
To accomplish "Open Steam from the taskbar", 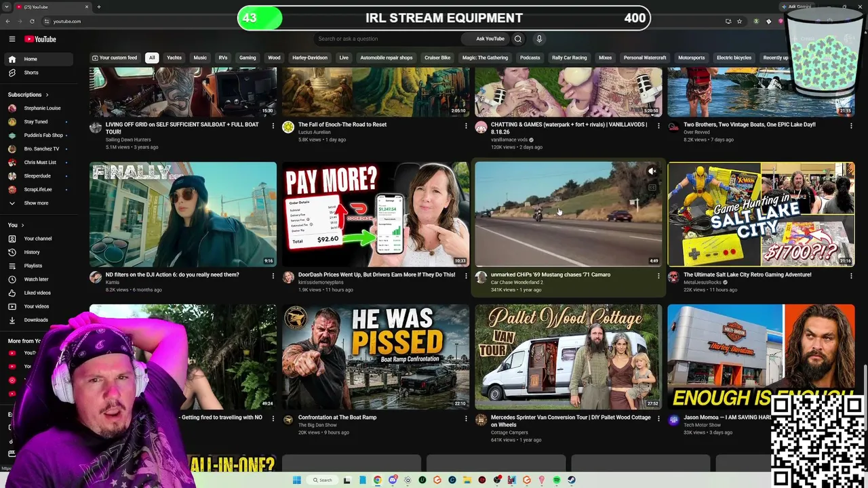I will coord(572,480).
